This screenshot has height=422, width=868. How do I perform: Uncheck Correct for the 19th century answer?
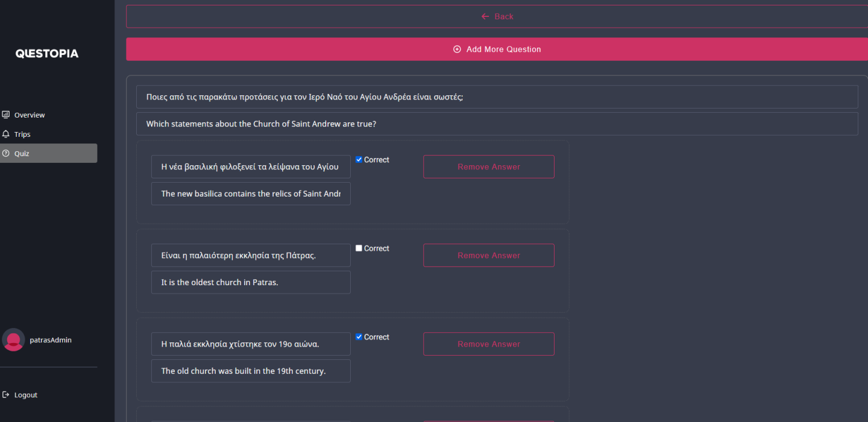359,337
